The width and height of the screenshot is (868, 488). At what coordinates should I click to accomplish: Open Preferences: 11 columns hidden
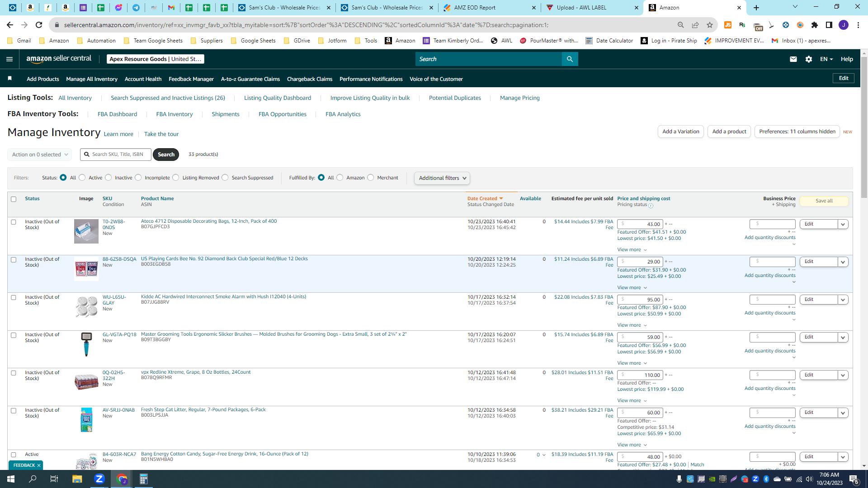tap(797, 131)
